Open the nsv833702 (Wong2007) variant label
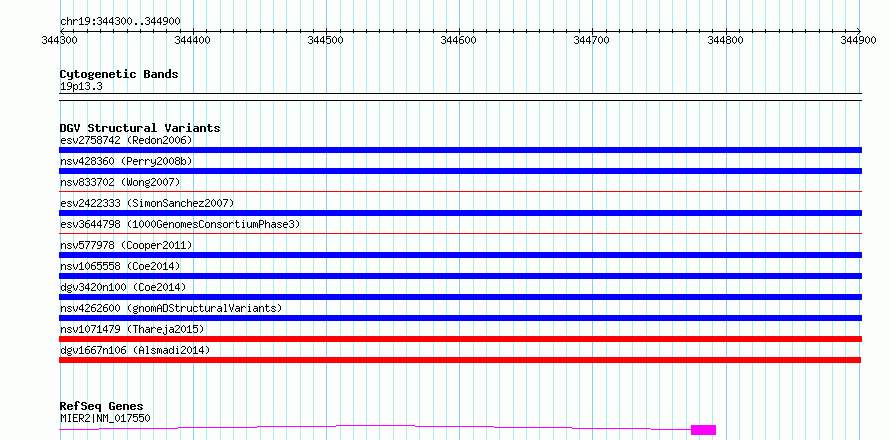 click(120, 182)
